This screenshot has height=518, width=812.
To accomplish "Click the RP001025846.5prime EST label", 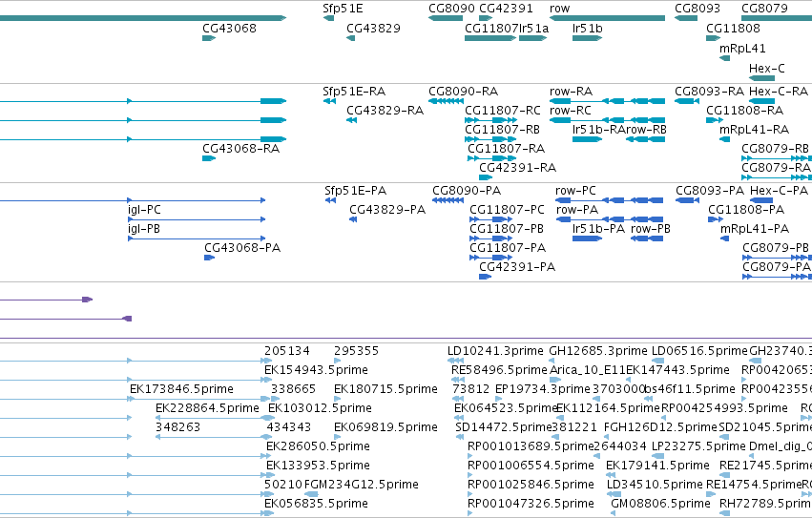I will coord(531,485).
